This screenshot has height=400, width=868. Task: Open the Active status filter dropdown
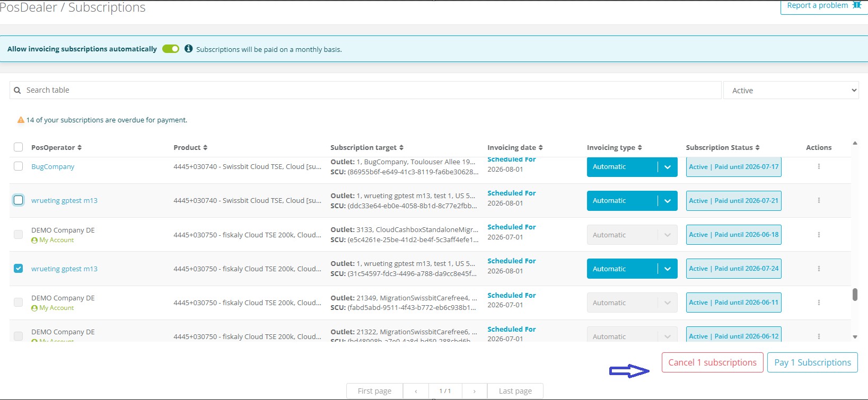point(791,90)
